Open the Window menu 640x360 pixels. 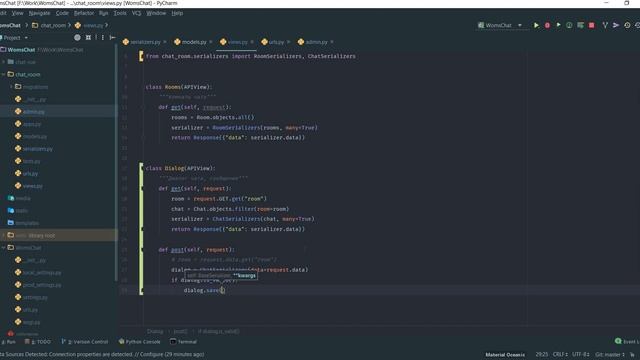click(x=156, y=13)
